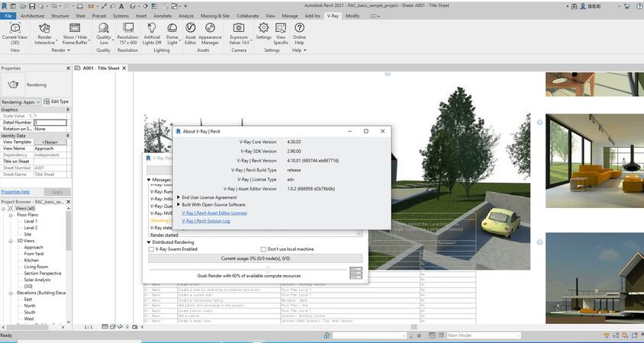Click the Edit Type button
This screenshot has height=343, width=644.
[56, 101]
